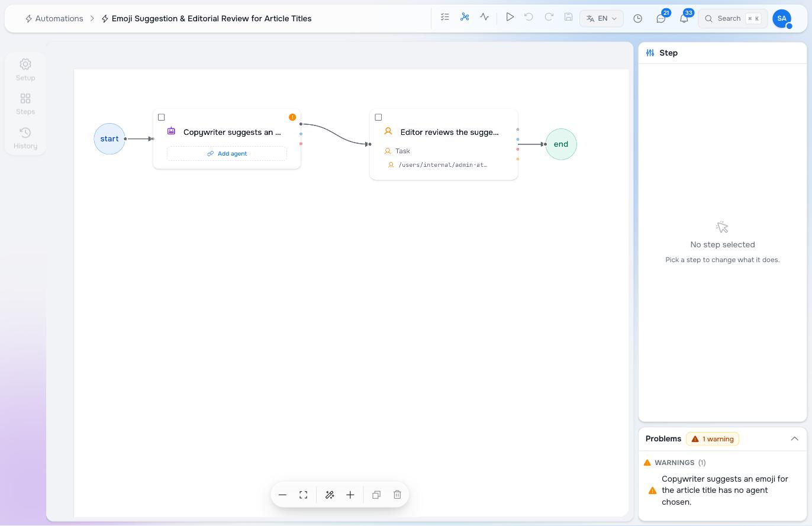Save the automation with disk icon
This screenshot has height=526, width=812.
coord(568,17)
